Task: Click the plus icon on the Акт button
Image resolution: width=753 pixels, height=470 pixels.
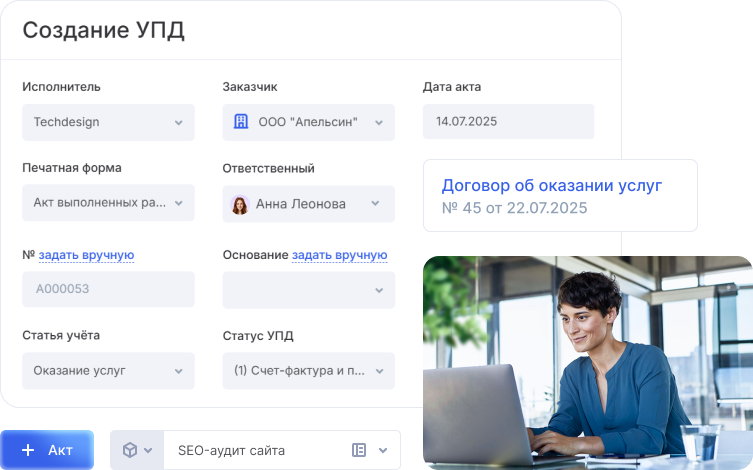Action: [28, 450]
